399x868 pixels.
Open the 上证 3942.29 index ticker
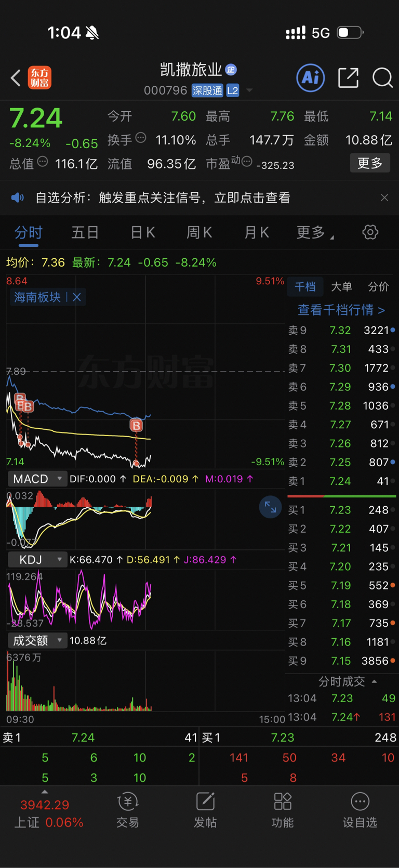point(48,813)
